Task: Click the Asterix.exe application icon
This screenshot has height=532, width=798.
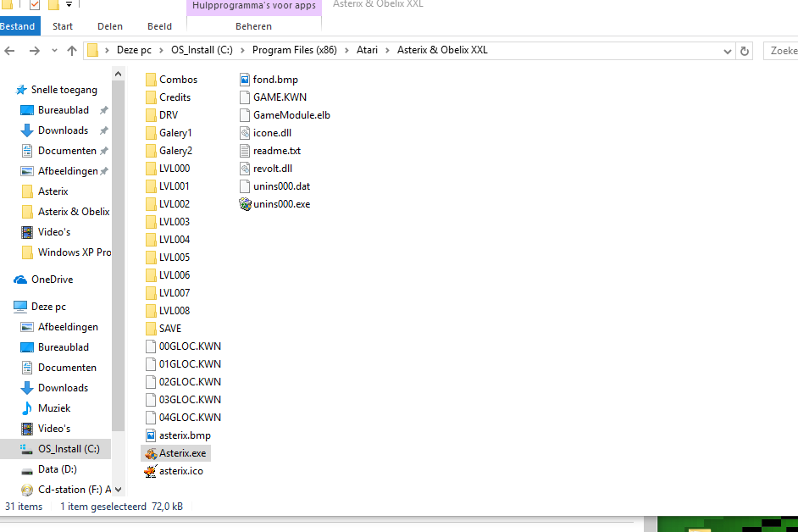Action: click(151, 453)
